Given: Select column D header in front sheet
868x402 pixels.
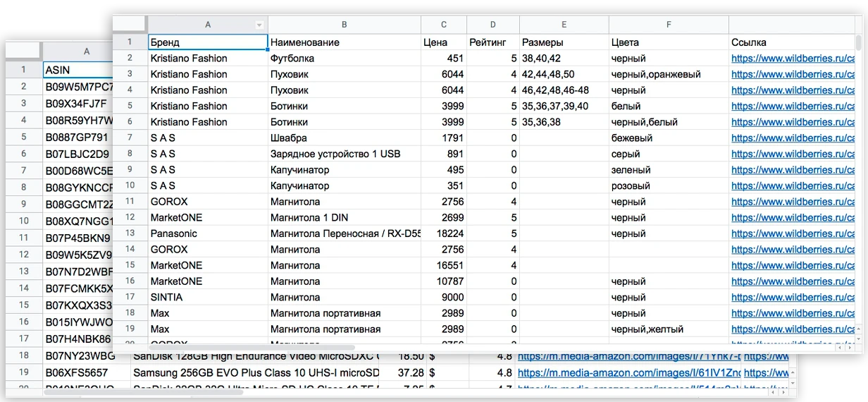Looking at the screenshot, I should (493, 25).
